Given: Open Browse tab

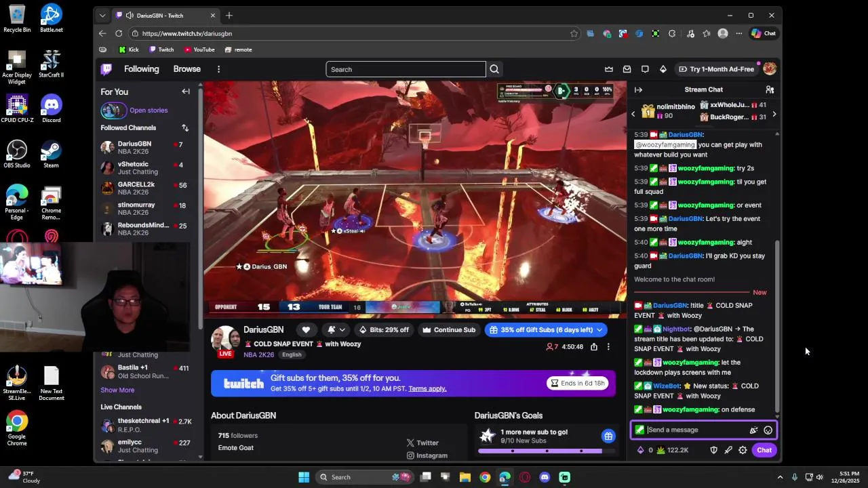Looking at the screenshot, I should pyautogui.click(x=186, y=69).
